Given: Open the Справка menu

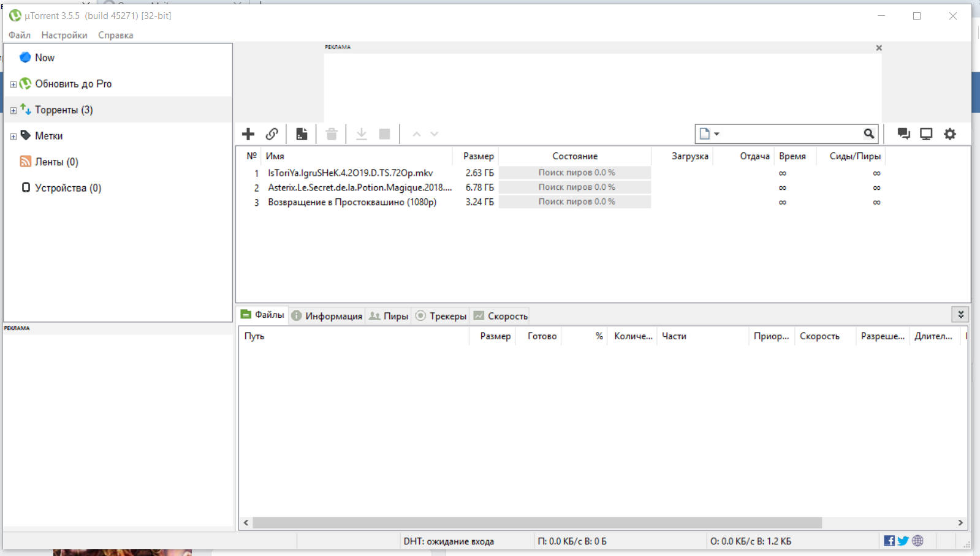Looking at the screenshot, I should [x=115, y=35].
